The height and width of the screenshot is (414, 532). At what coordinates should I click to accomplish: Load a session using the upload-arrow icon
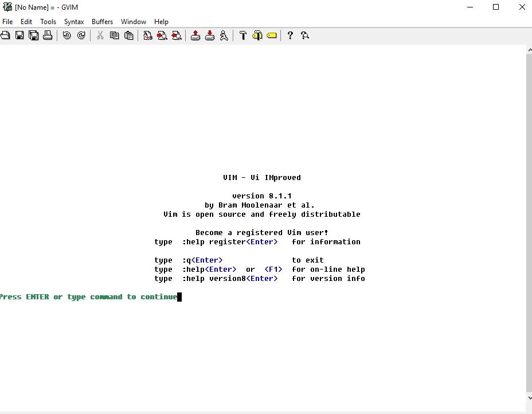tap(195, 36)
